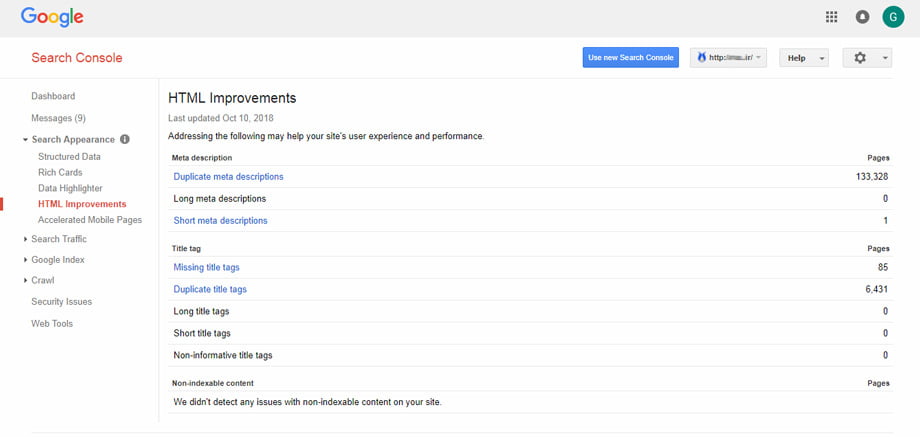Click the Long title tags row text
This screenshot has width=920, height=437.
click(201, 311)
